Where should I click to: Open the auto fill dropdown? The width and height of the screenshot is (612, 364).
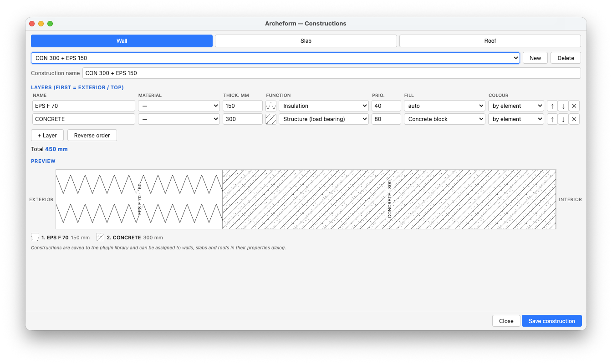pyautogui.click(x=445, y=106)
